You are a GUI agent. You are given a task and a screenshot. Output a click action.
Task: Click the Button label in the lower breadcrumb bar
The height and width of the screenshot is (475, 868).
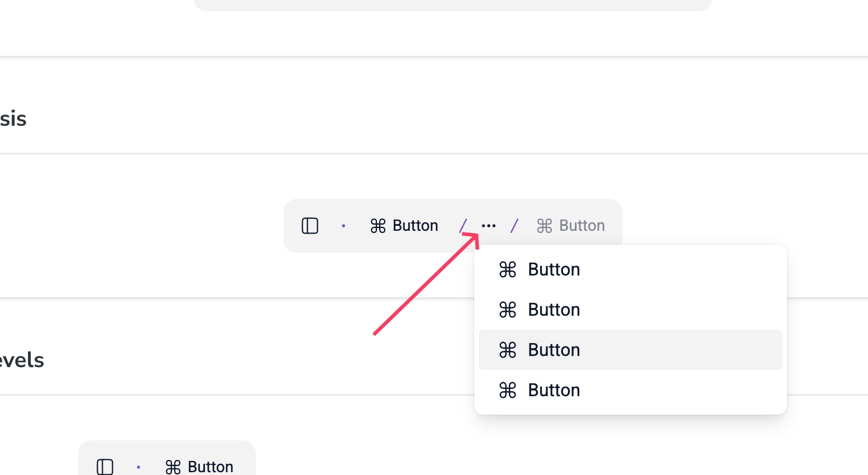point(211,467)
